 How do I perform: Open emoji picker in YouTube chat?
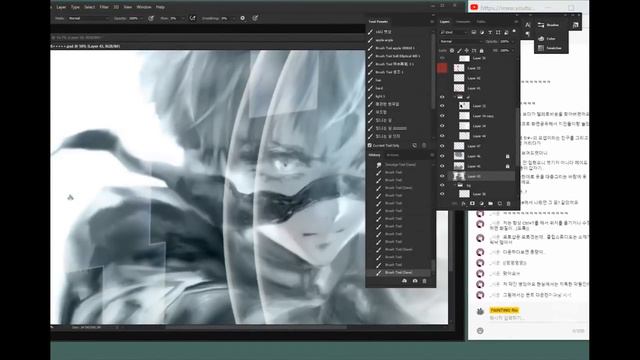[480, 331]
